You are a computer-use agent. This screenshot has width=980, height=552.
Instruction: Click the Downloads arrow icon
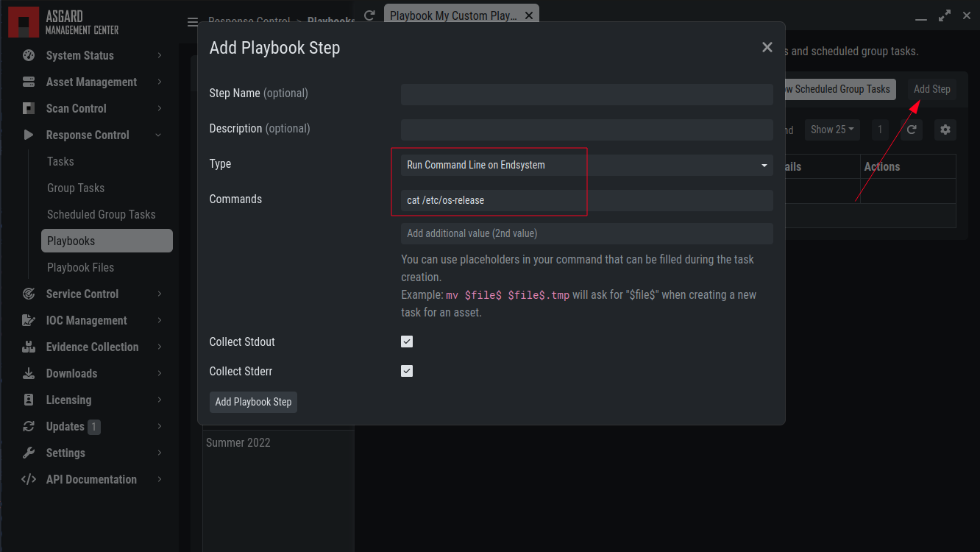click(29, 373)
